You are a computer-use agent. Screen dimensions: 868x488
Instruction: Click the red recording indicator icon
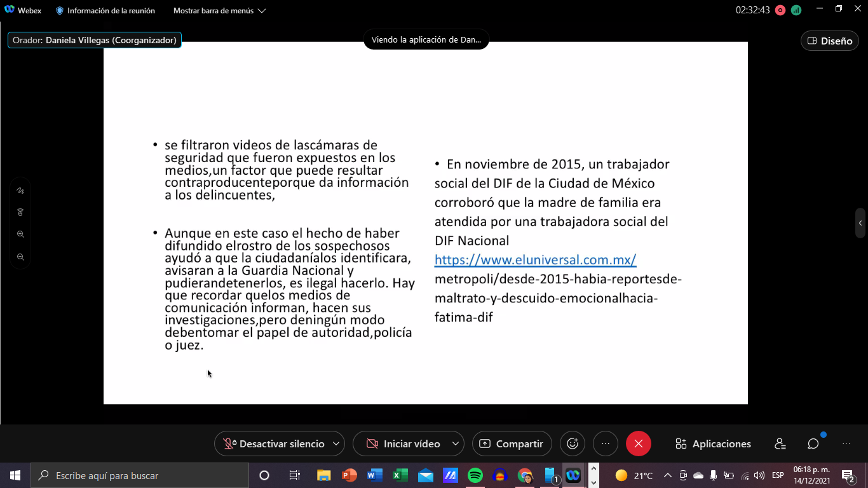[x=780, y=10]
